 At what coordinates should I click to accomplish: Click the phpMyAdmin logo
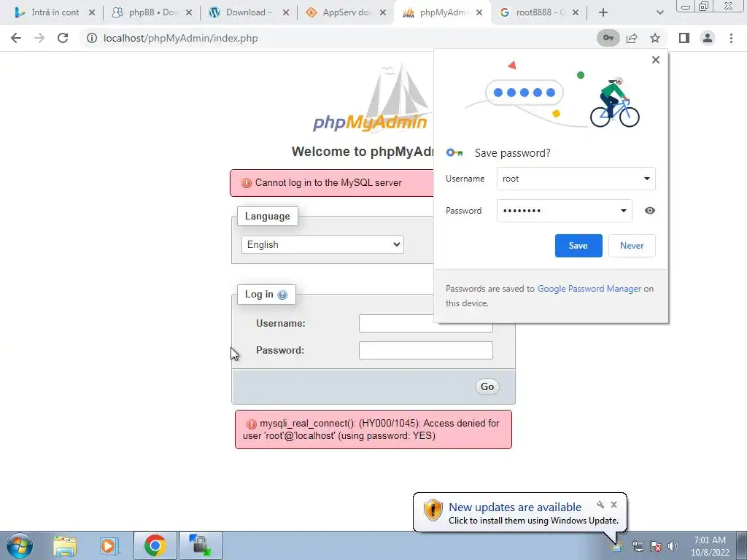(x=371, y=98)
